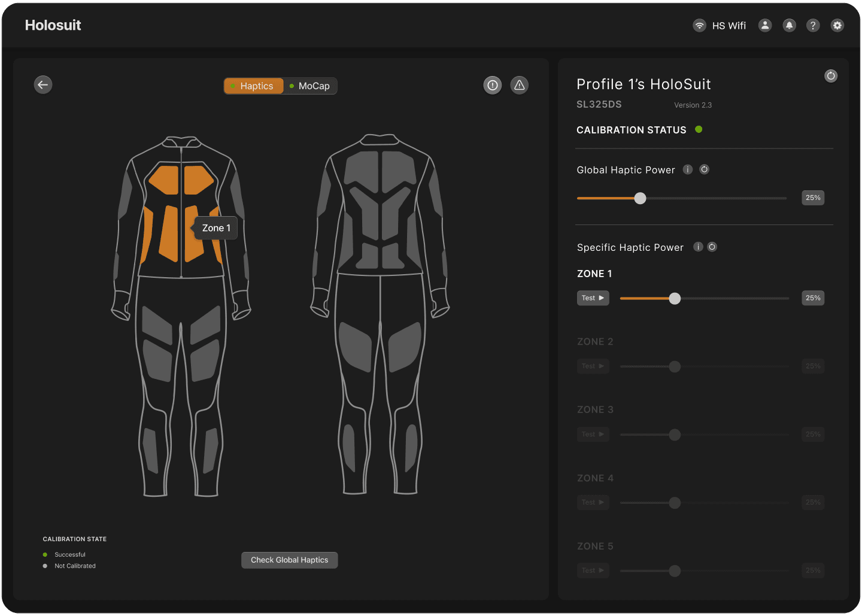This screenshot has height=616, width=862.
Task: Click the Check Global Haptics button
Action: pyautogui.click(x=290, y=560)
